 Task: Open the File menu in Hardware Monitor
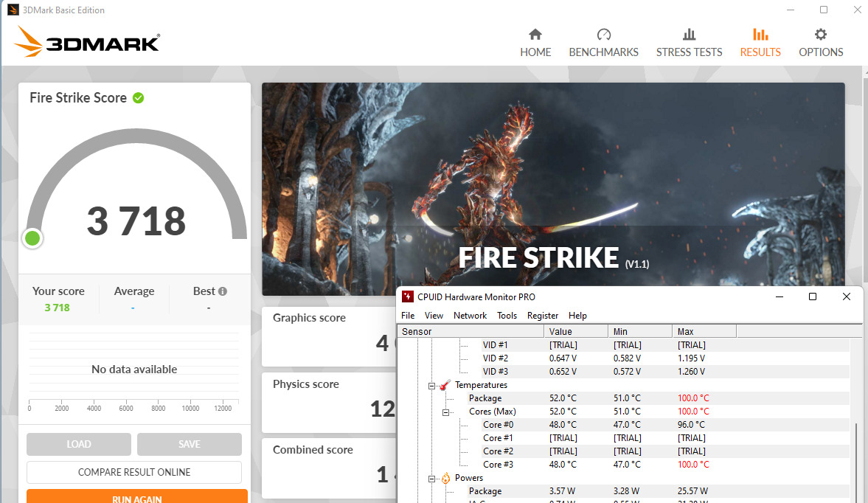408,316
